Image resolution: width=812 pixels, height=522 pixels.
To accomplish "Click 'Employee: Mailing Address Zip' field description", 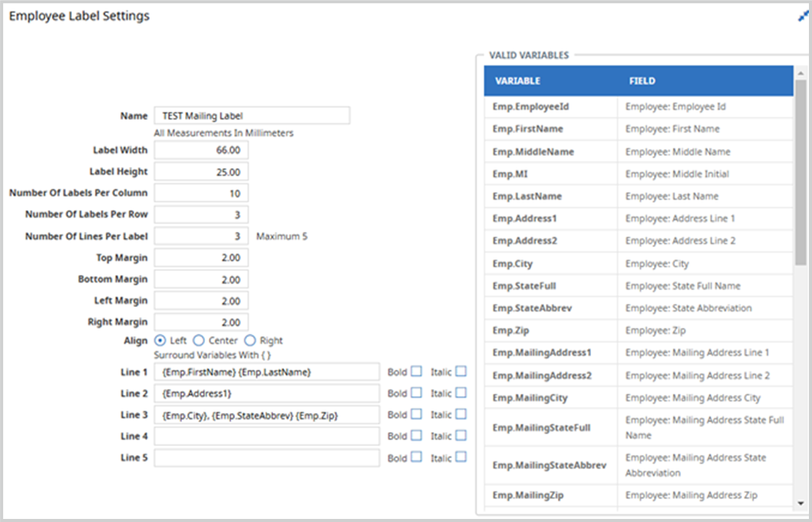I will click(x=692, y=495).
